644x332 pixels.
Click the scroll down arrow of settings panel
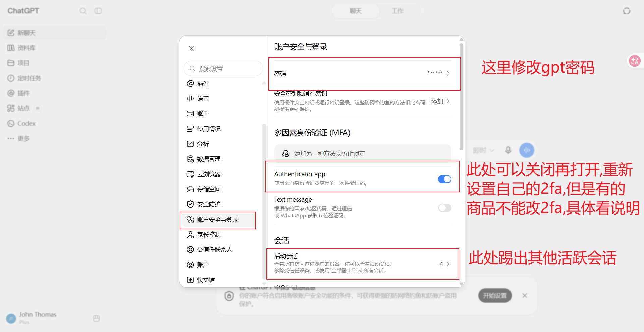point(462,284)
